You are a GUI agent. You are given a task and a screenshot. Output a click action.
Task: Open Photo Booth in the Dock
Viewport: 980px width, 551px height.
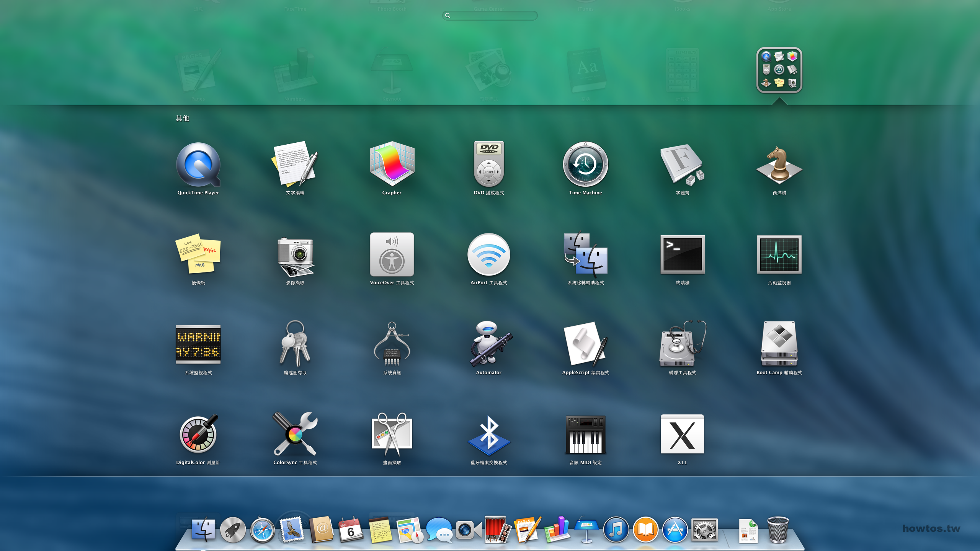(498, 530)
